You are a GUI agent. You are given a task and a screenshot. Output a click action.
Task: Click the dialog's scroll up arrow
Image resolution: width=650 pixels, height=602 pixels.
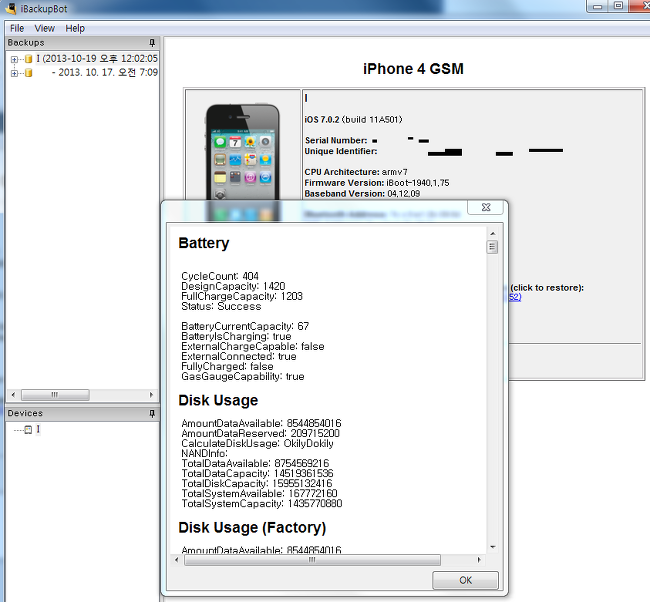click(492, 233)
